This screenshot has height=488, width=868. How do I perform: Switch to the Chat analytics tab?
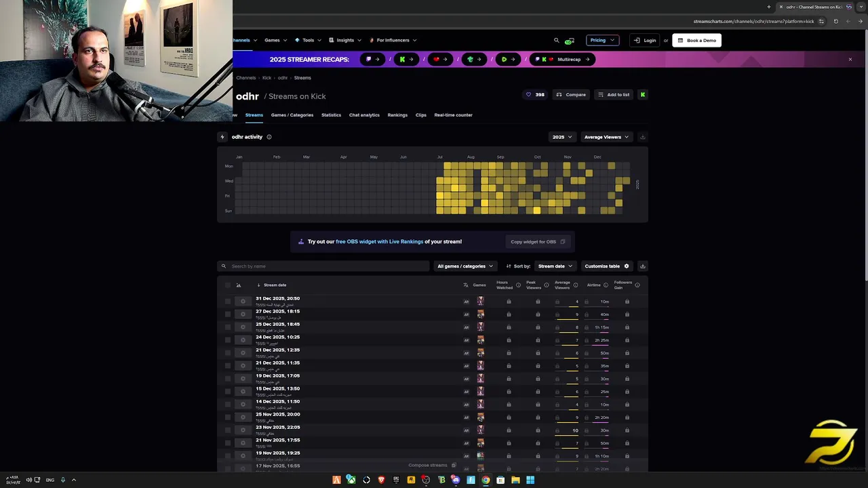(364, 115)
